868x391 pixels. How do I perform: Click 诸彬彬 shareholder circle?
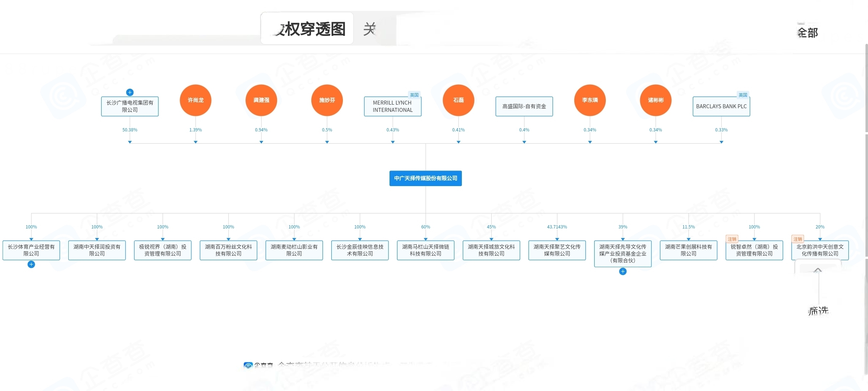tap(656, 100)
